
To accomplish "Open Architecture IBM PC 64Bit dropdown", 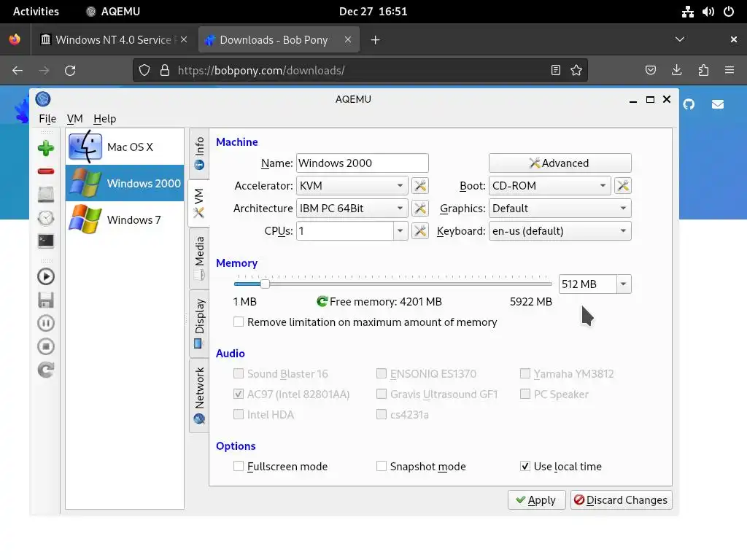I will pyautogui.click(x=352, y=208).
